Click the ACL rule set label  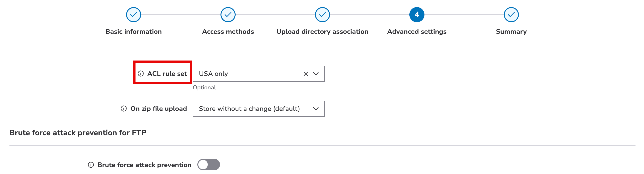click(x=167, y=74)
